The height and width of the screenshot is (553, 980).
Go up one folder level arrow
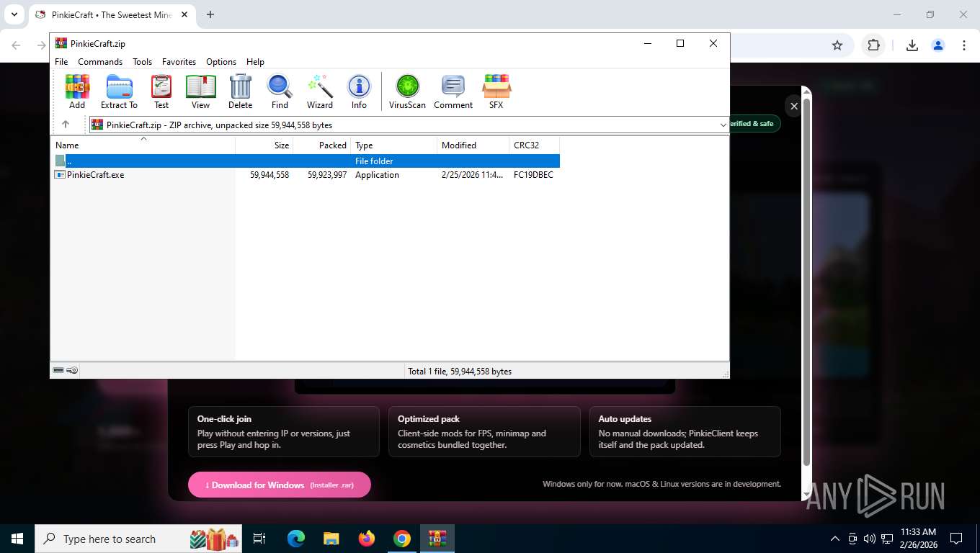coord(66,125)
